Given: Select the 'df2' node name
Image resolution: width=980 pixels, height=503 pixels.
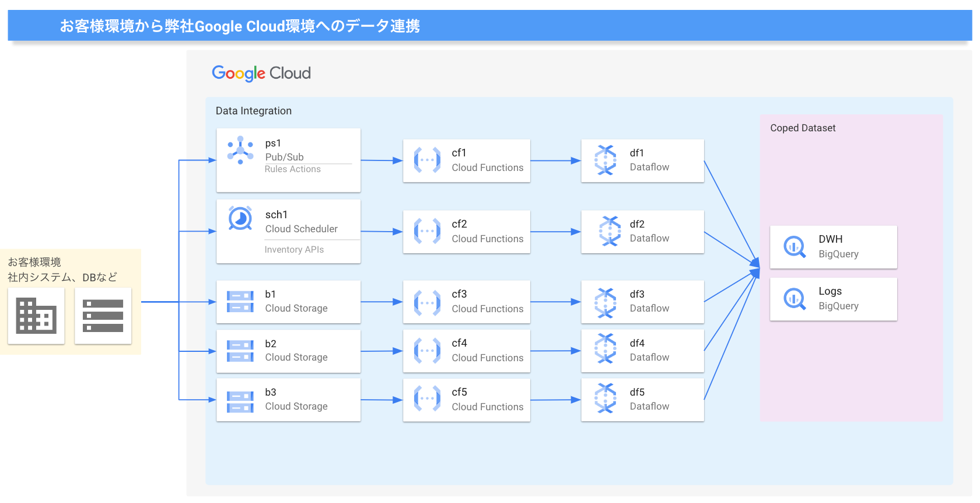Looking at the screenshot, I should point(638,224).
